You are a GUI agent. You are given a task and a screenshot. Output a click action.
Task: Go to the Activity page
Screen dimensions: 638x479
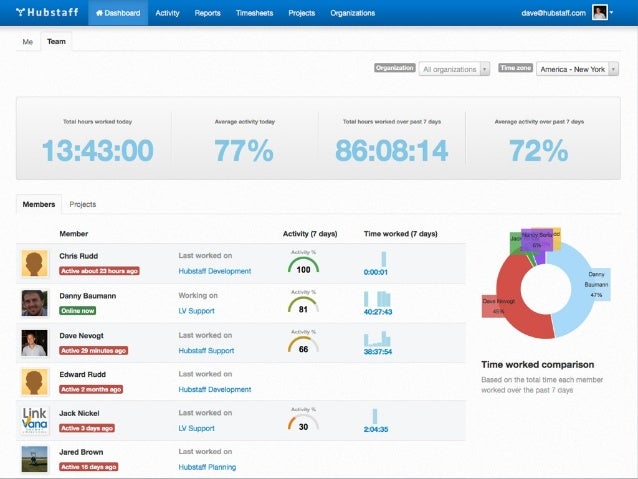(x=167, y=13)
